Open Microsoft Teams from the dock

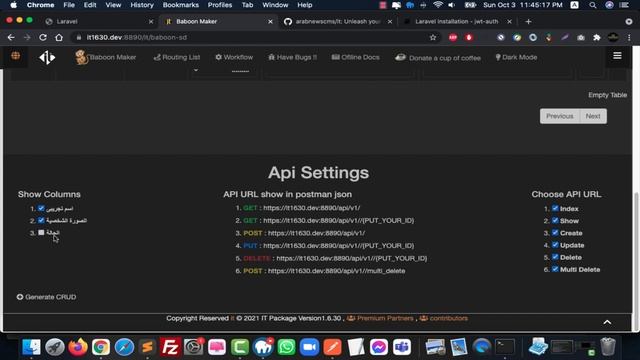402,347
